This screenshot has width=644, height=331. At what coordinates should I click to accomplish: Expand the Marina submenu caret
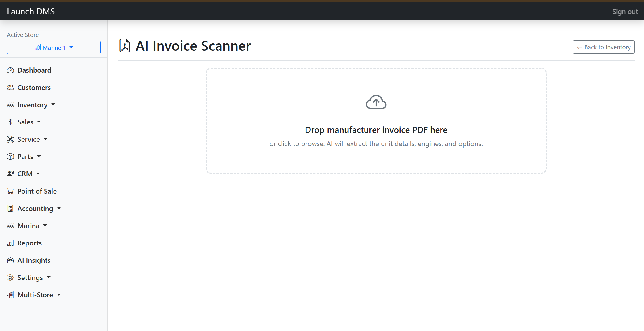click(45, 226)
